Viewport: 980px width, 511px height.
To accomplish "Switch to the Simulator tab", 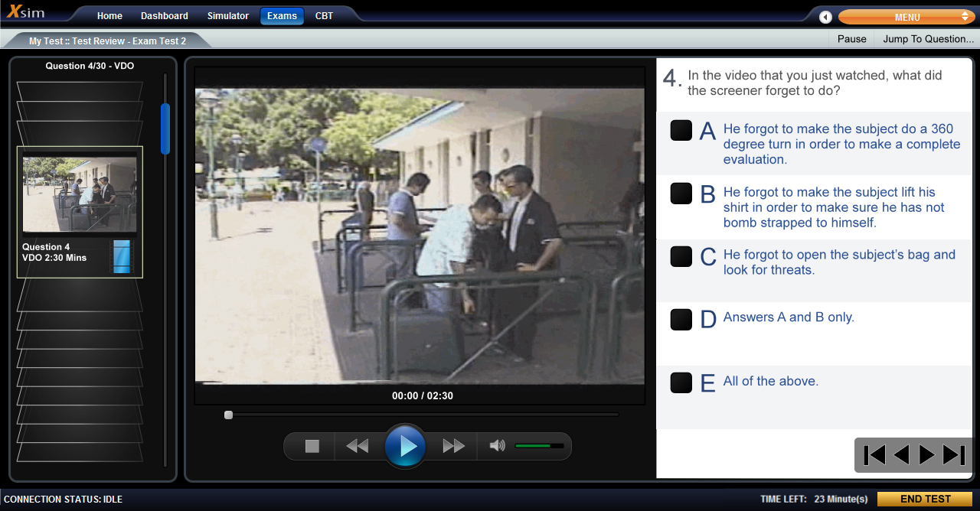I will [228, 16].
